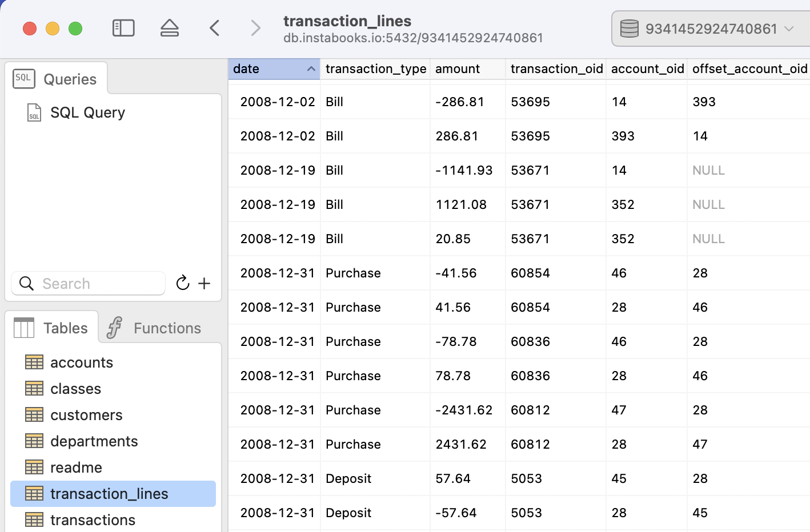The height and width of the screenshot is (532, 810).
Task: Click the magnifying glass search icon
Action: tap(26, 283)
